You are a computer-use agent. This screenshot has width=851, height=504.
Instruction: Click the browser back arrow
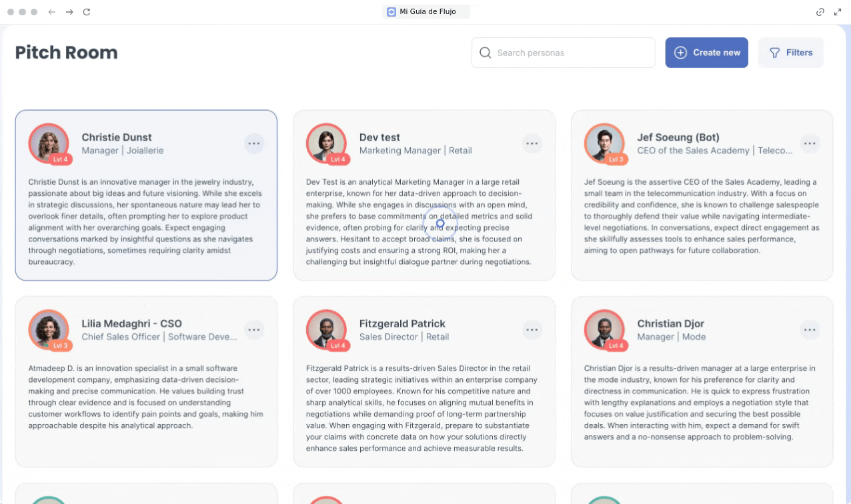coord(52,12)
